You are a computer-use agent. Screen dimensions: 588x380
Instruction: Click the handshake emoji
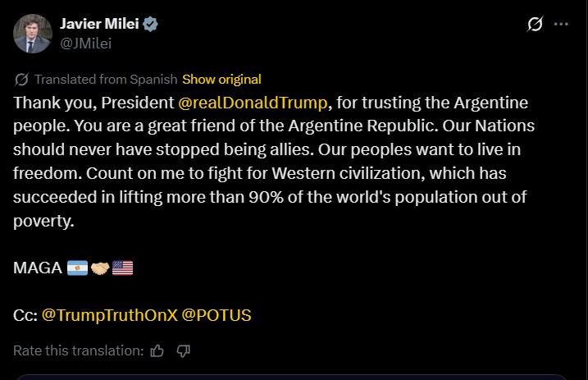coord(99,268)
